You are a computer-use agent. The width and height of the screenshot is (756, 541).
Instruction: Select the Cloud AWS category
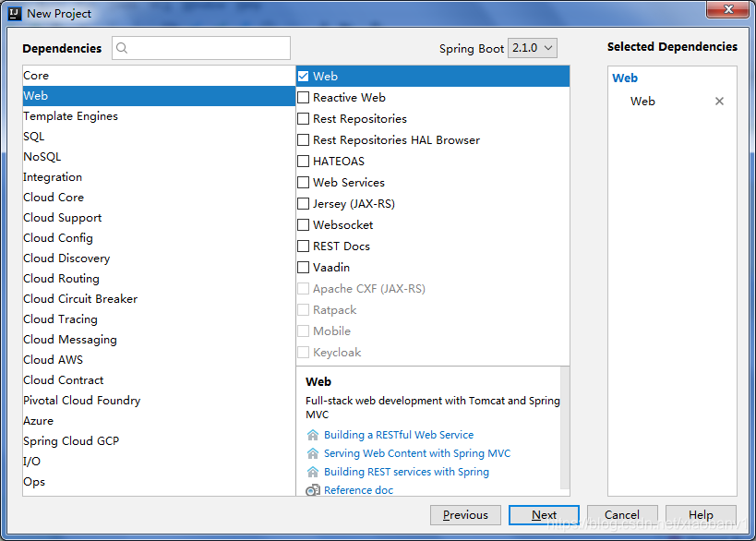[x=159, y=360]
